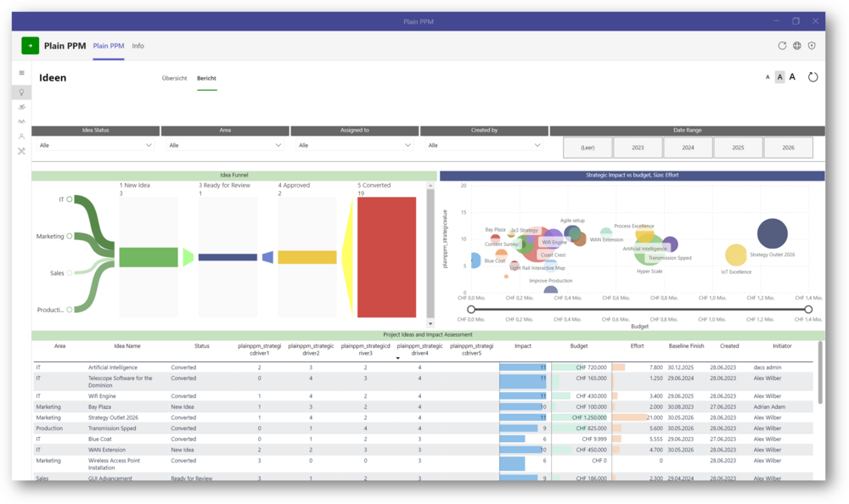Open the Info tab
The height and width of the screenshot is (504, 849).
pyautogui.click(x=138, y=46)
